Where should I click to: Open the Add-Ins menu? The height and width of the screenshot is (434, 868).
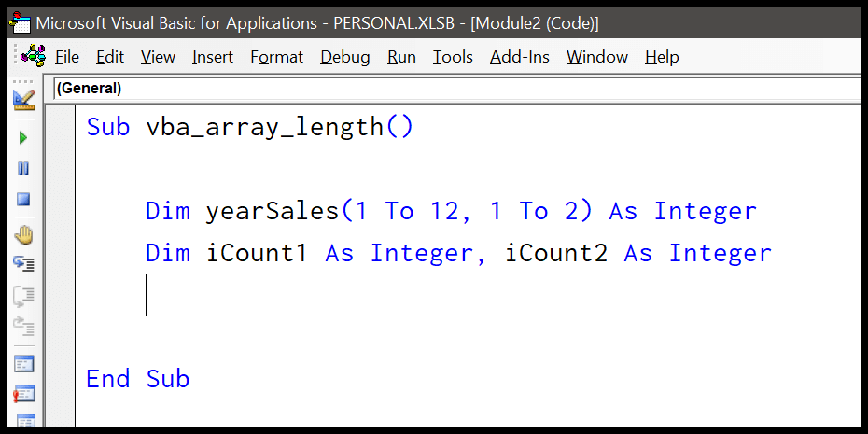click(x=519, y=57)
